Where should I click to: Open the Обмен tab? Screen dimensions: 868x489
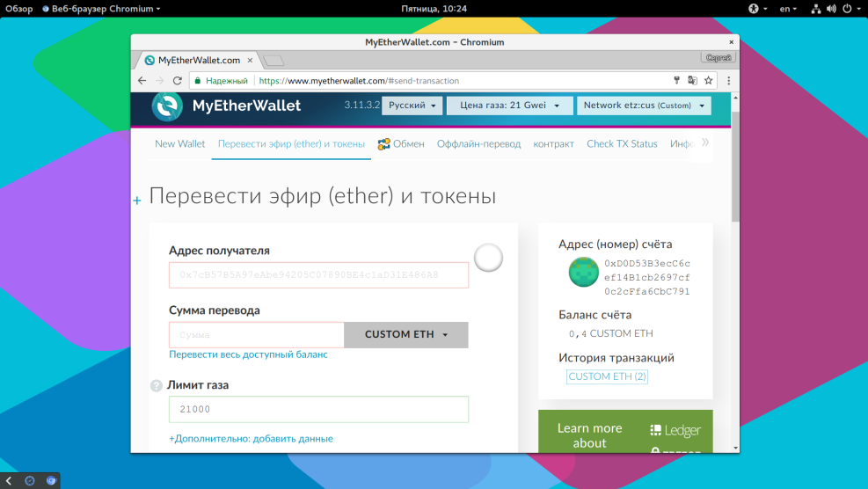(401, 144)
